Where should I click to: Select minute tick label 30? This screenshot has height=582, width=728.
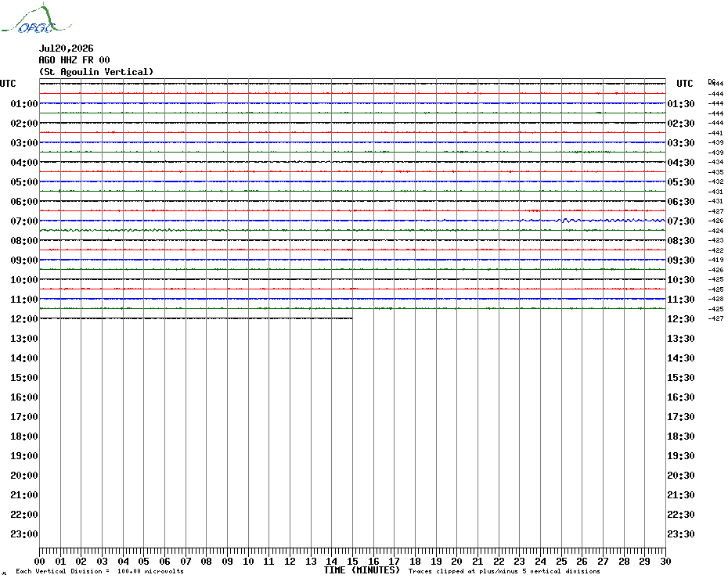pos(666,562)
